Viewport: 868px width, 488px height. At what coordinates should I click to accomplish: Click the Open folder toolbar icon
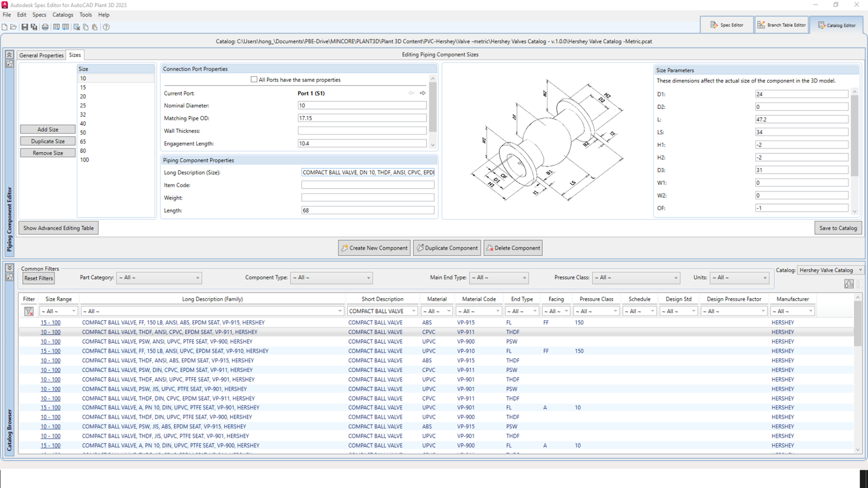click(14, 27)
